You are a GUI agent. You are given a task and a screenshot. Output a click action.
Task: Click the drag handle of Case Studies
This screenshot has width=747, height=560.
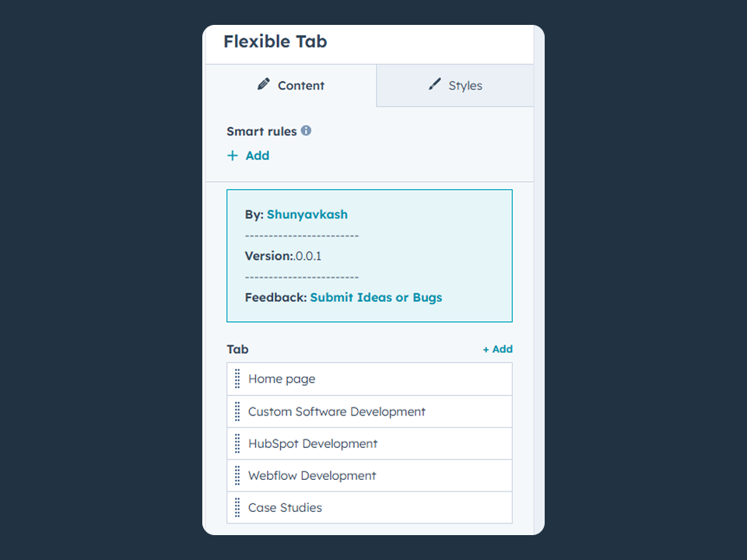237,507
